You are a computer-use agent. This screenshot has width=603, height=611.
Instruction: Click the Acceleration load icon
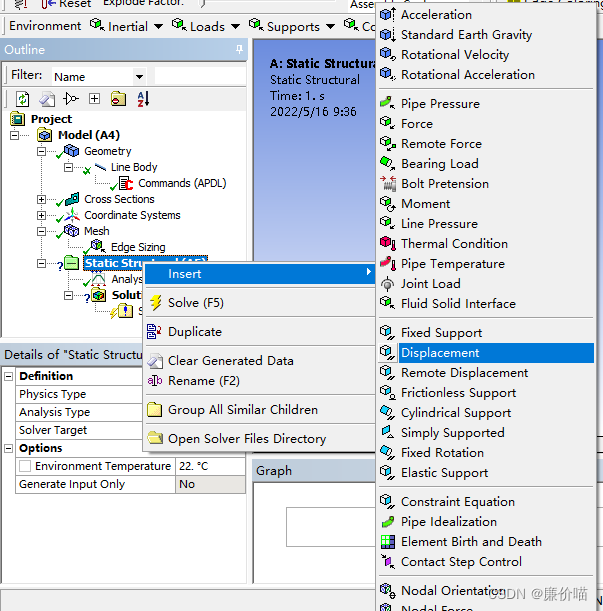pos(387,14)
